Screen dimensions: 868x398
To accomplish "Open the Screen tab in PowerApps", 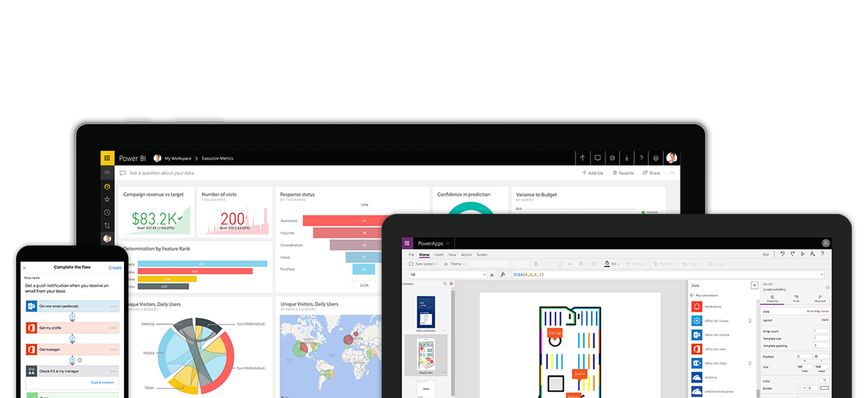I will click(x=481, y=254).
